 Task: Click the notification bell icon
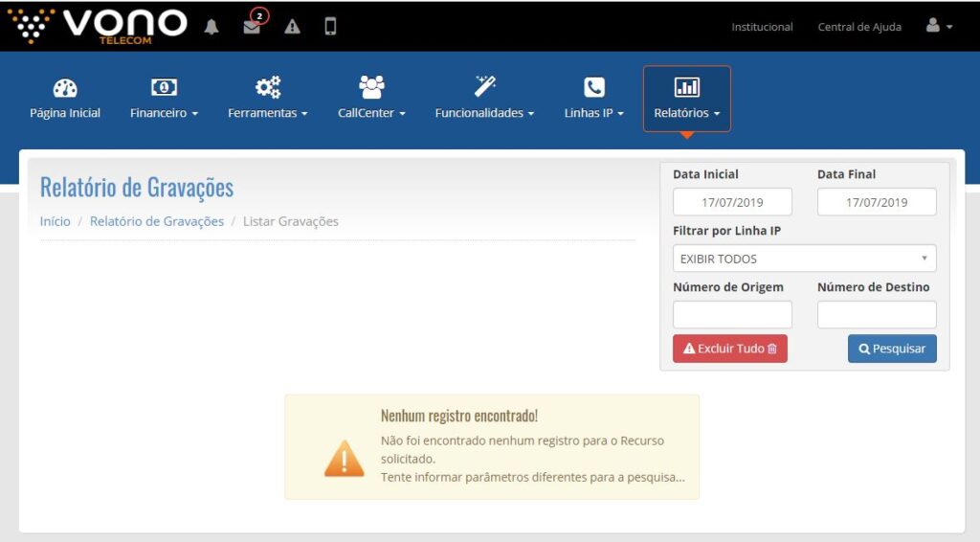pyautogui.click(x=212, y=27)
